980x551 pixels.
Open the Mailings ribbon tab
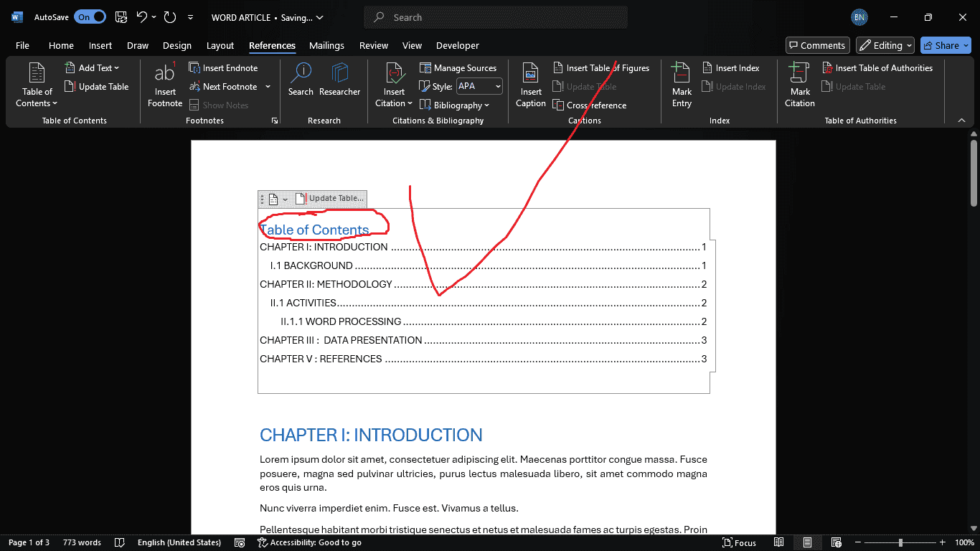(x=326, y=45)
